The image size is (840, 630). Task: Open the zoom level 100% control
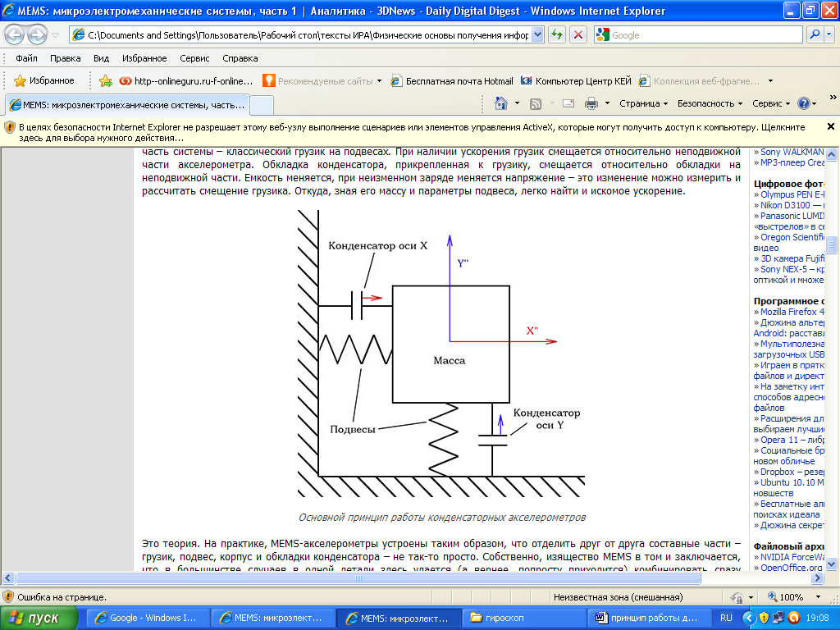[794, 597]
